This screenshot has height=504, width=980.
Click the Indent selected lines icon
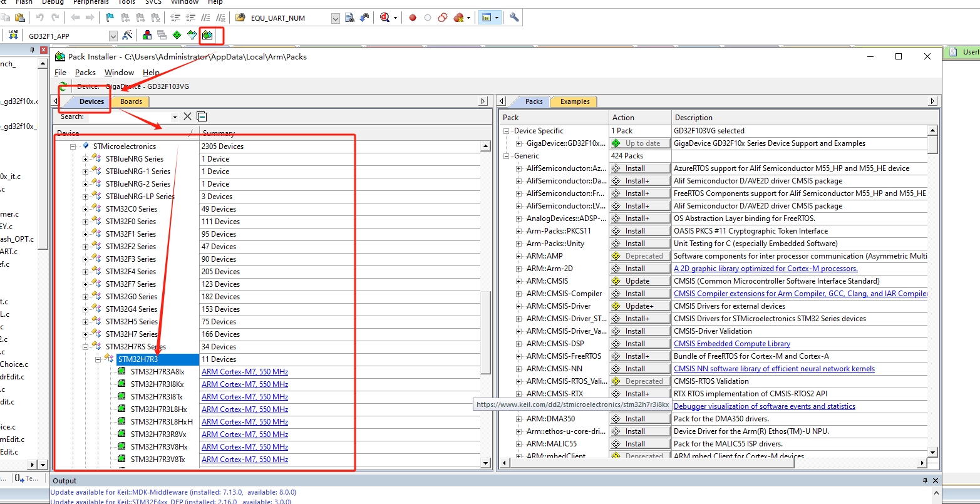click(175, 18)
